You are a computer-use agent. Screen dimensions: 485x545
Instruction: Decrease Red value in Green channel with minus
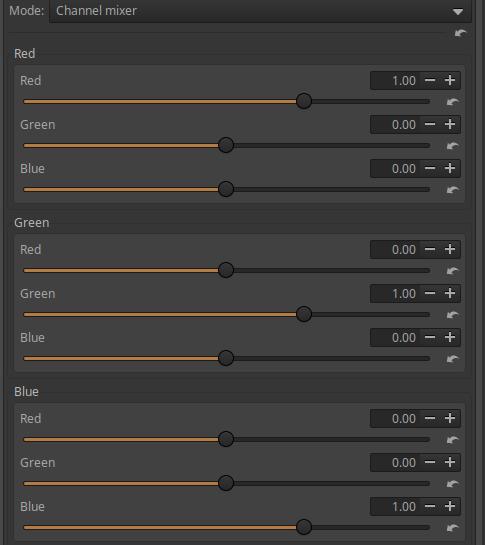click(430, 249)
